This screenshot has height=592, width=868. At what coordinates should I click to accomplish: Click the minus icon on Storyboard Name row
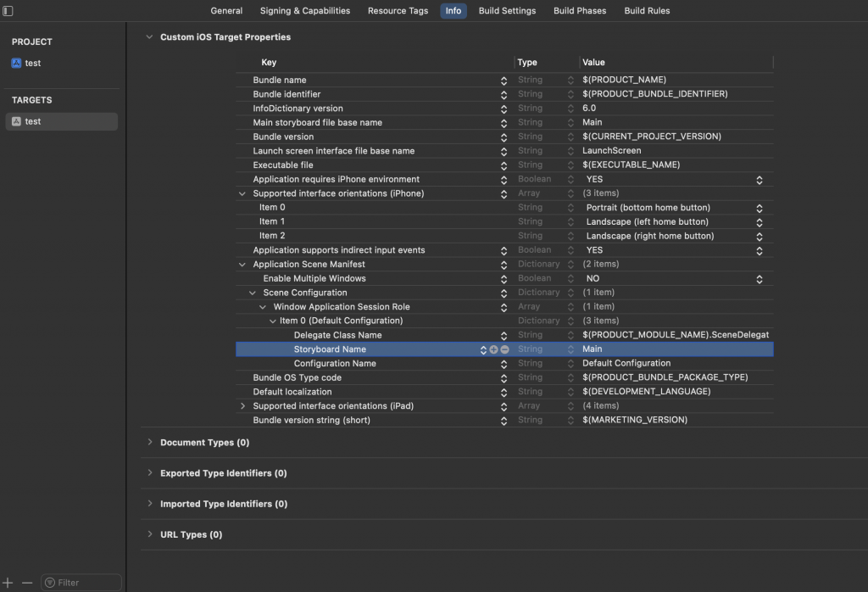(504, 349)
